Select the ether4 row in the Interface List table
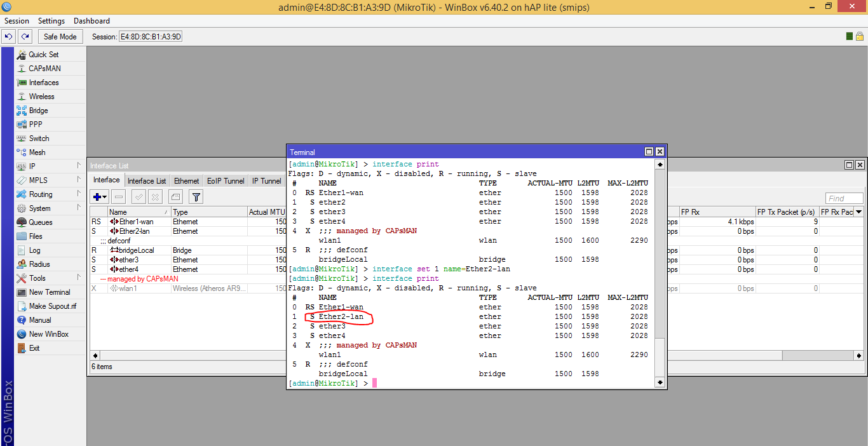Screen dimensions: 868x446 [188, 269]
